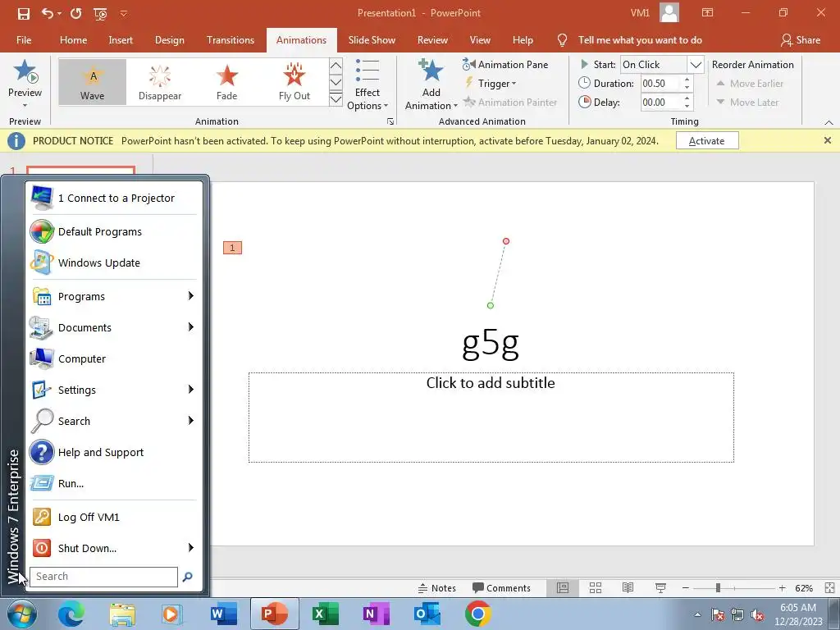Collapse the ribbon with the chevron
The width and height of the screenshot is (840, 630).
(x=829, y=123)
